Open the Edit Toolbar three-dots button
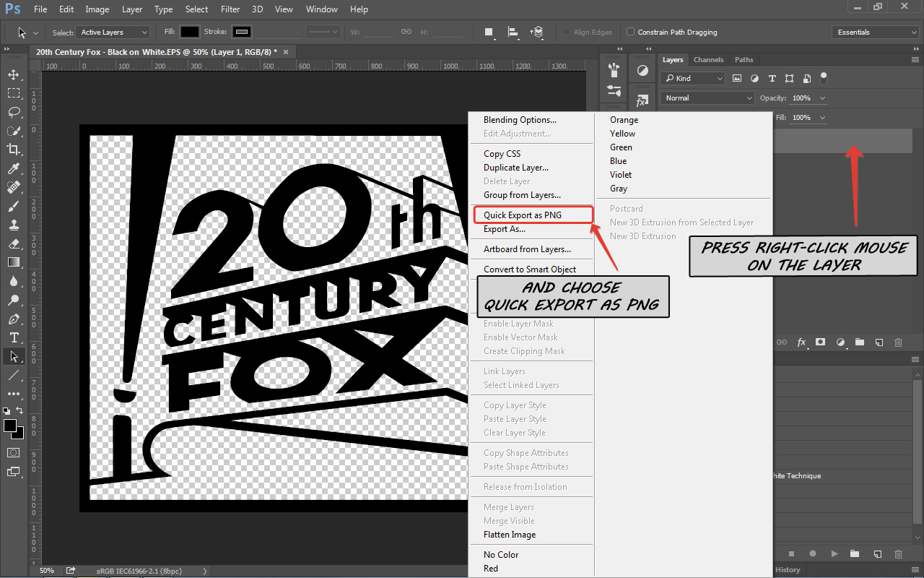Viewport: 924px width, 578px height. tap(14, 394)
